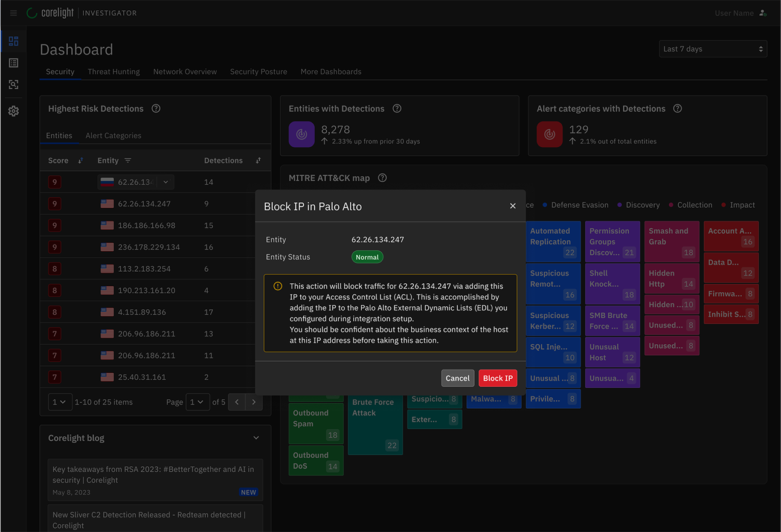The width and height of the screenshot is (781, 532).
Task: Click the Entity column filter icon
Action: 127,161
